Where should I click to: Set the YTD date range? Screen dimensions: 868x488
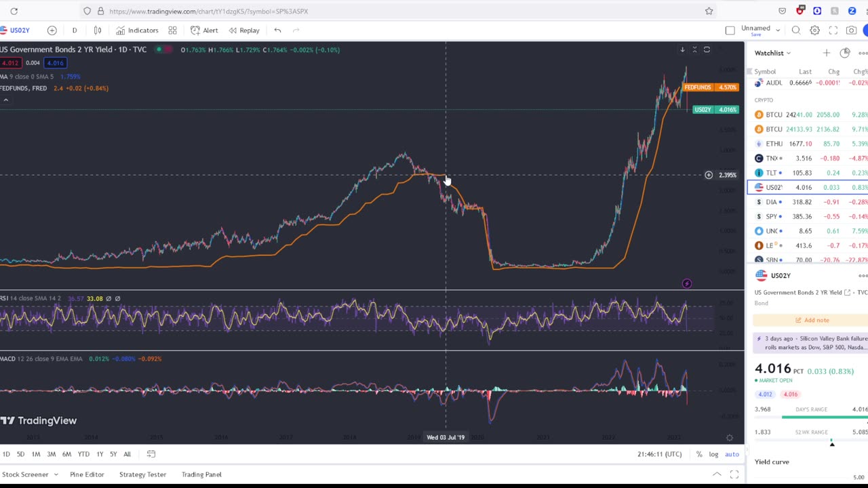(83, 454)
